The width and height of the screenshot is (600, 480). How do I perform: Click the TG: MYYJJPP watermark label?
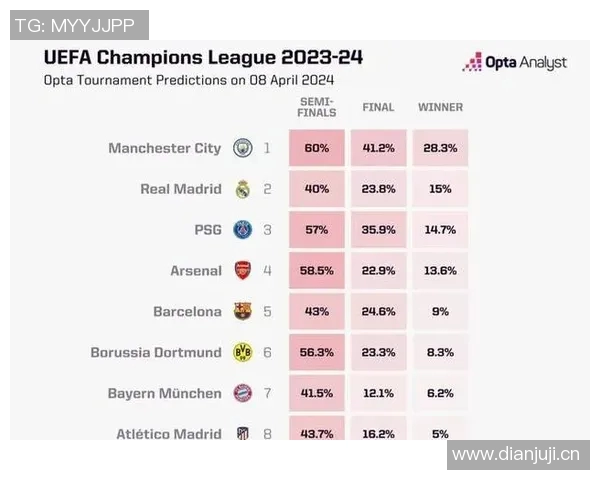coord(79,24)
